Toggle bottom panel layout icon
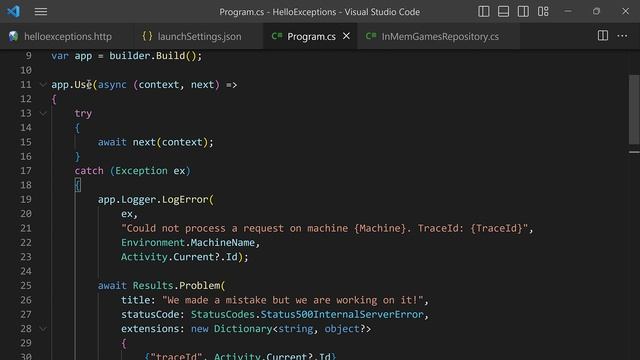The height and width of the screenshot is (360, 640). click(x=503, y=11)
